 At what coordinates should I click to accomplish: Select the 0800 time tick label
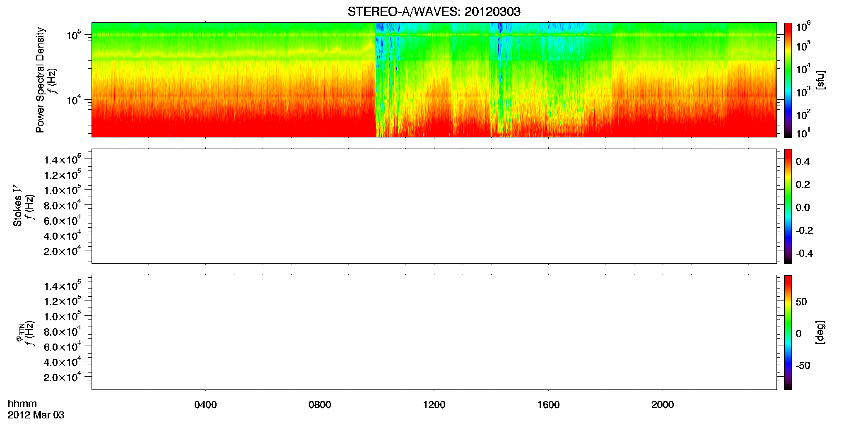(320, 405)
